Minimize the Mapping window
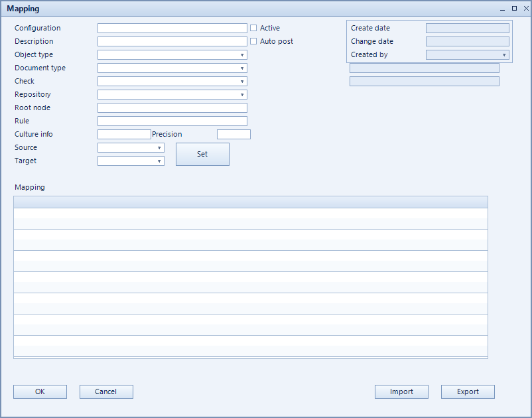Image resolution: width=532 pixels, height=418 pixels. [503, 9]
